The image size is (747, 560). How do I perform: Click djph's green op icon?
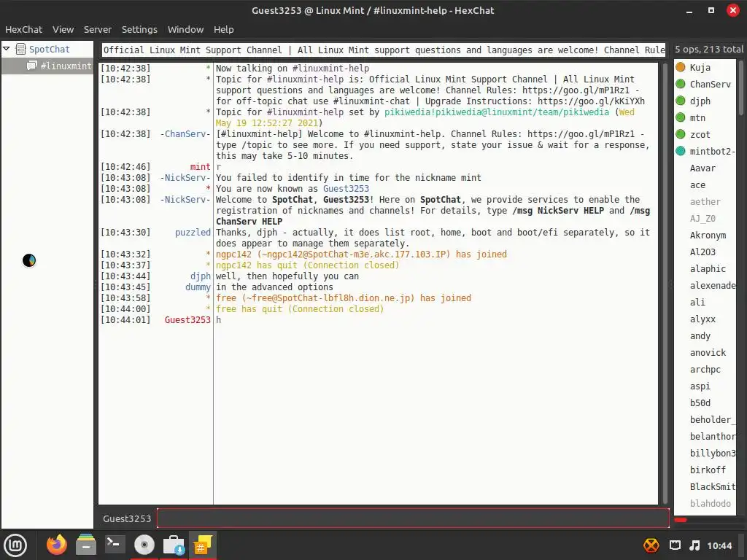pos(681,101)
